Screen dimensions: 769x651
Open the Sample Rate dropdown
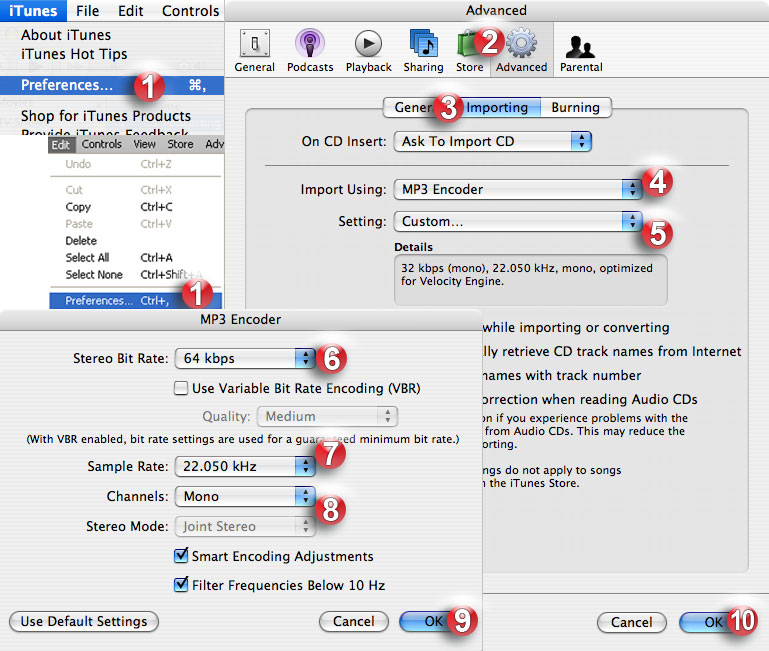[245, 466]
